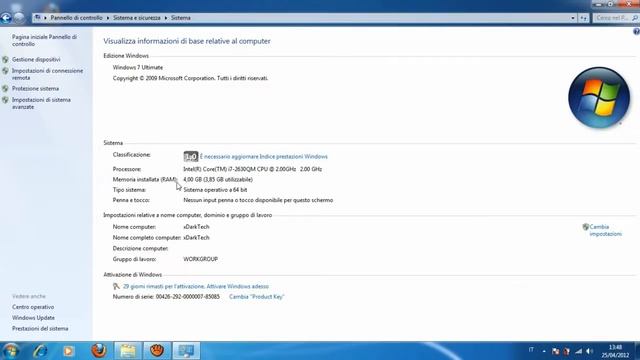Click Indice prestazioni Windows update link
This screenshot has height=360, width=640.
click(264, 156)
